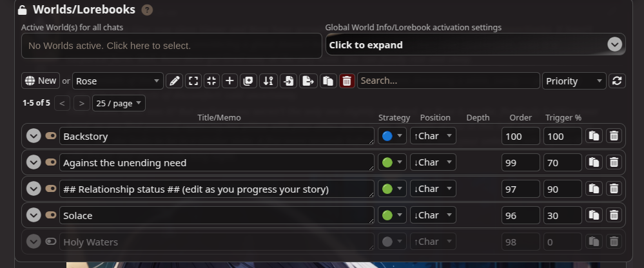Viewport: 644px width, 268px height.
Task: Edit the Solace title field
Action: tap(217, 215)
